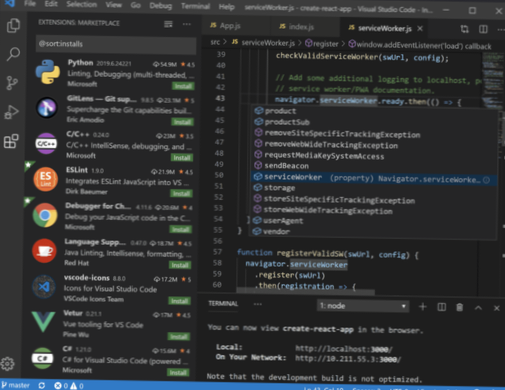
Task: Open the Manage gear icon
Action: 7,364
